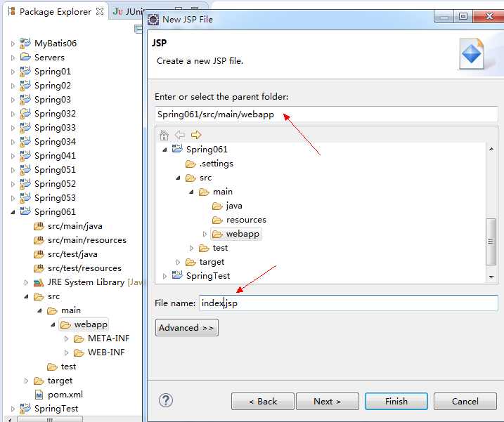This screenshot has width=504, height=422.
Task: Click the File name input field
Action: [348, 303]
